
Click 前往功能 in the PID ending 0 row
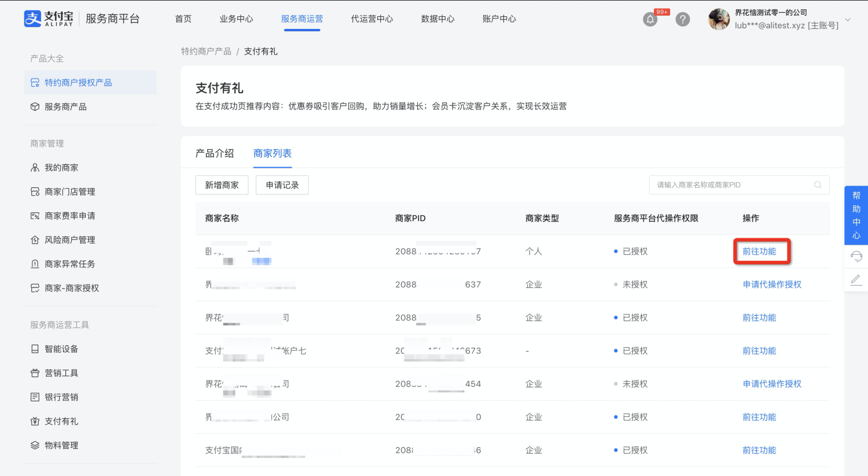[x=759, y=417]
